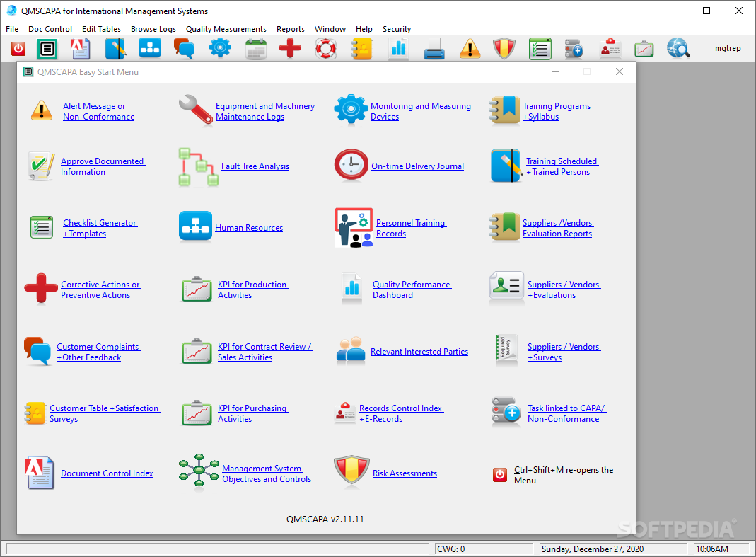Open the Easy Start Menu toolbar icon
This screenshot has height=557, width=756.
47,48
